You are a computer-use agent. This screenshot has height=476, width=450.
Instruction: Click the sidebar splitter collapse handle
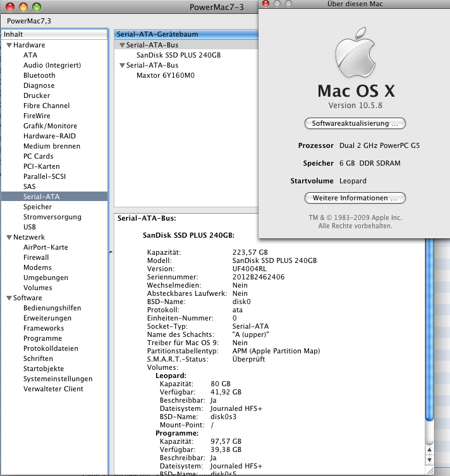(x=111, y=252)
